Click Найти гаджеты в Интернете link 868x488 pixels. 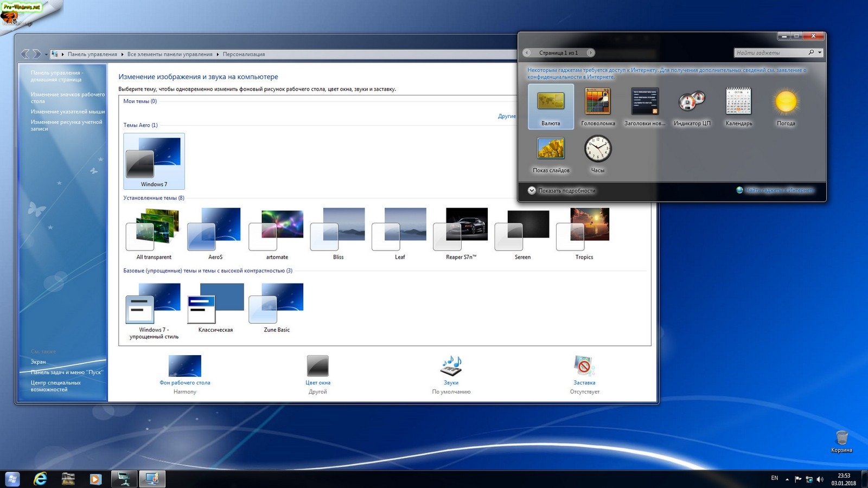pos(779,190)
